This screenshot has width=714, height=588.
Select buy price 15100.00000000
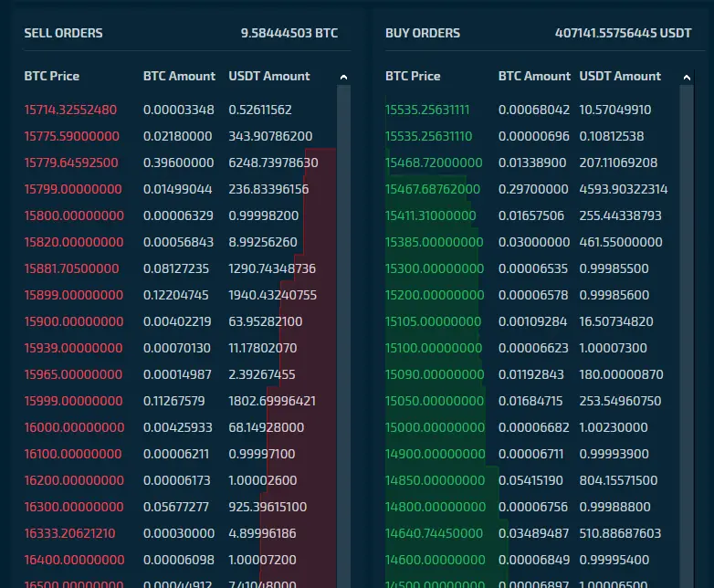point(434,348)
